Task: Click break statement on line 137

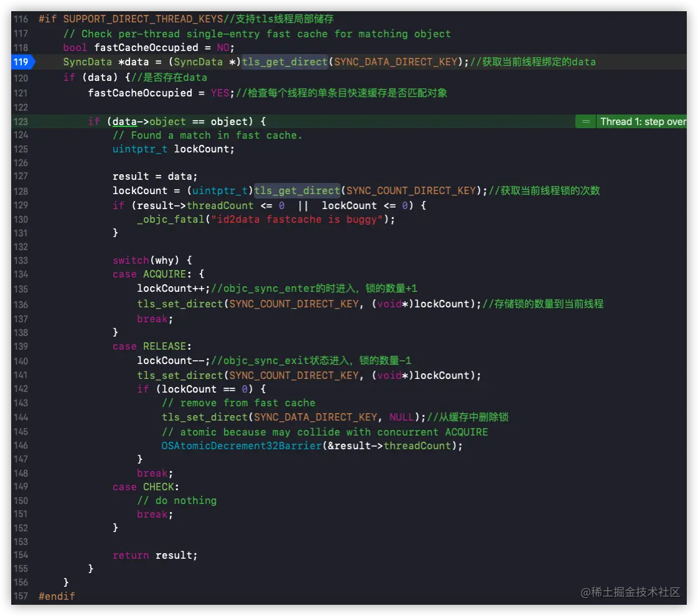Action: (x=155, y=319)
